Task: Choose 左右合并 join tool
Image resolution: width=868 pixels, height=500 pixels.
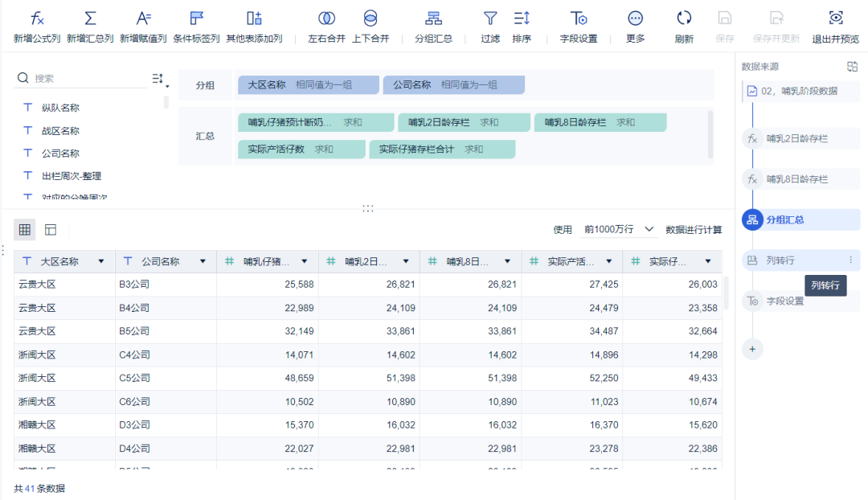Action: (326, 27)
